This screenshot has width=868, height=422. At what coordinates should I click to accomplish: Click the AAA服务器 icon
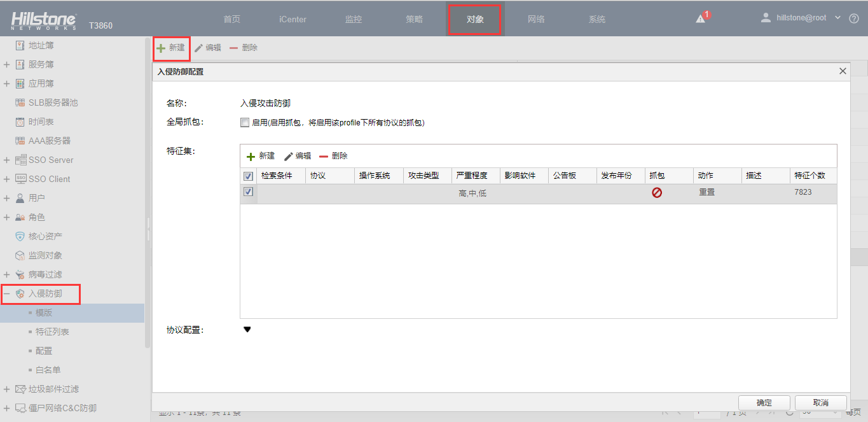click(x=20, y=141)
